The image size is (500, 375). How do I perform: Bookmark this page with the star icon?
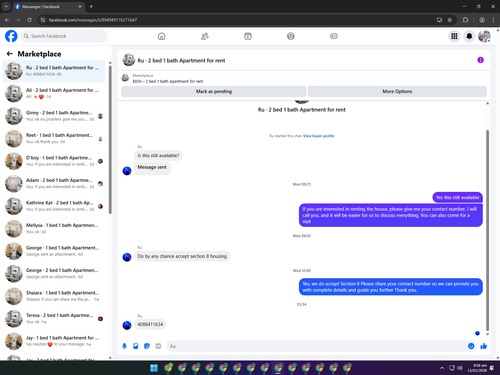coord(449,20)
